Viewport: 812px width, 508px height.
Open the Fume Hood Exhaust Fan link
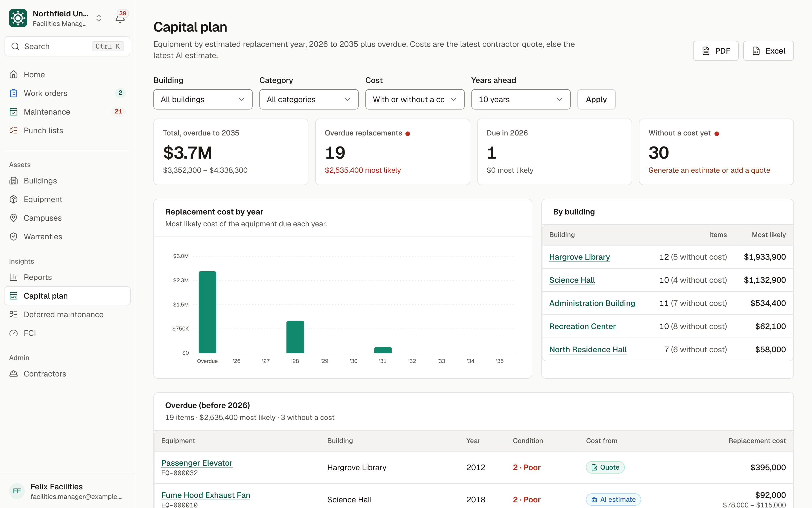[x=206, y=495]
